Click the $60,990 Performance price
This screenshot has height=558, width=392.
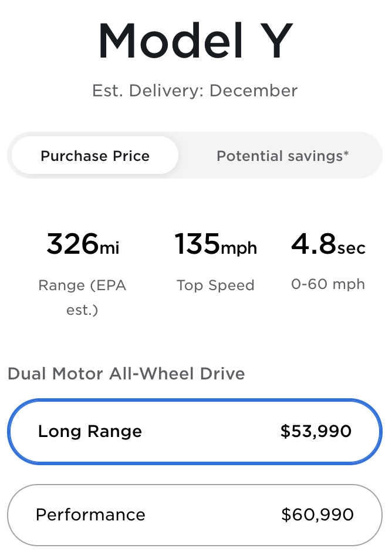tap(317, 515)
